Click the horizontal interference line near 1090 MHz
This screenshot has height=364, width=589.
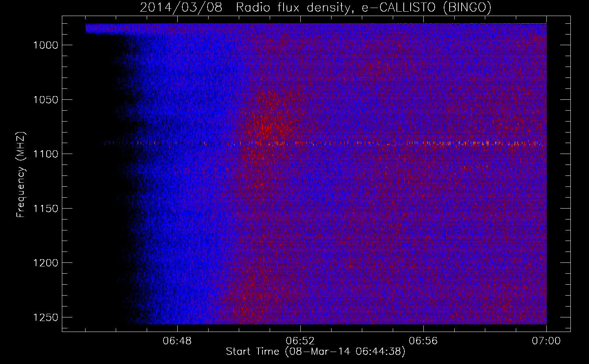[325, 143]
